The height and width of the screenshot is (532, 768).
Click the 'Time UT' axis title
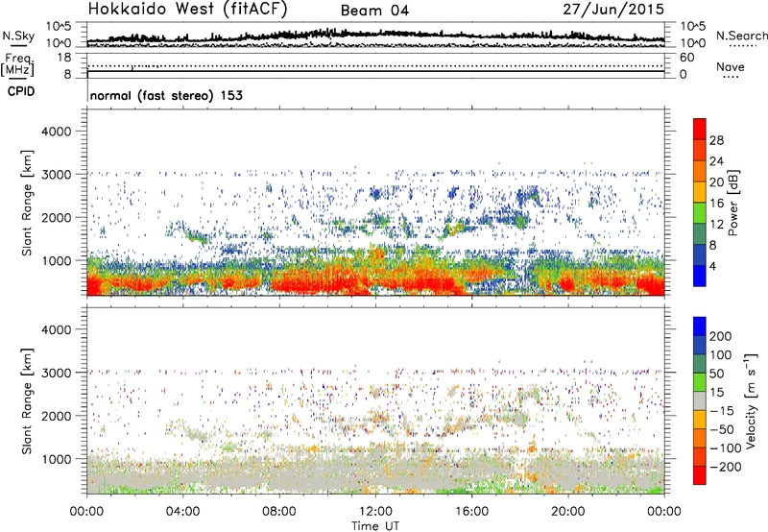coord(375,526)
